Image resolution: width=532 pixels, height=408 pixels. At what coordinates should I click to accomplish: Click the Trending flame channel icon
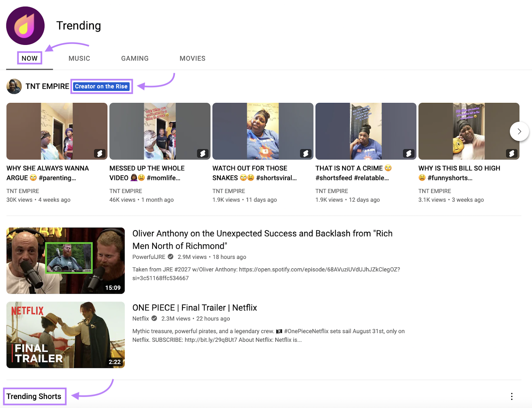(x=25, y=26)
